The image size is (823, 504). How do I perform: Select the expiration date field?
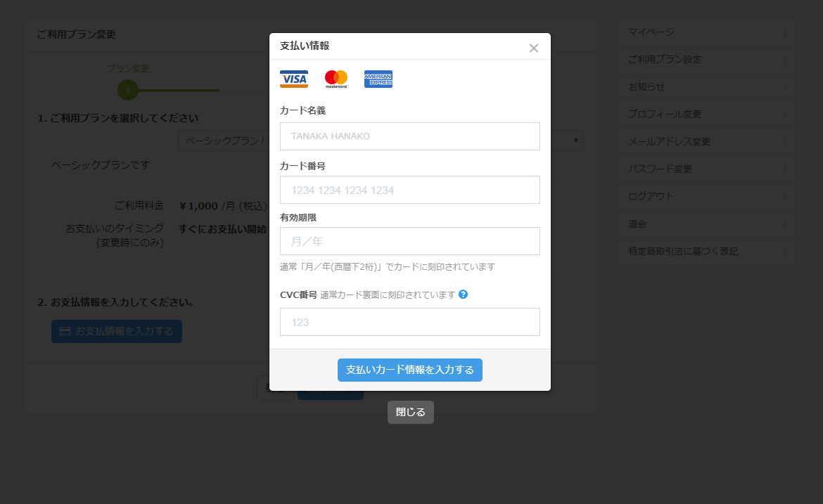(410, 241)
